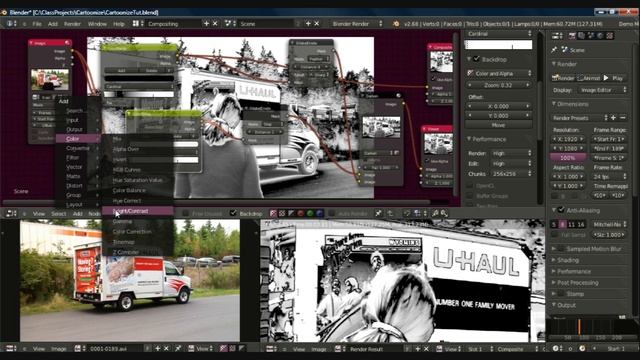Click the timeline orange frame marker
Screen dimensions: 640x360
(579, 327)
